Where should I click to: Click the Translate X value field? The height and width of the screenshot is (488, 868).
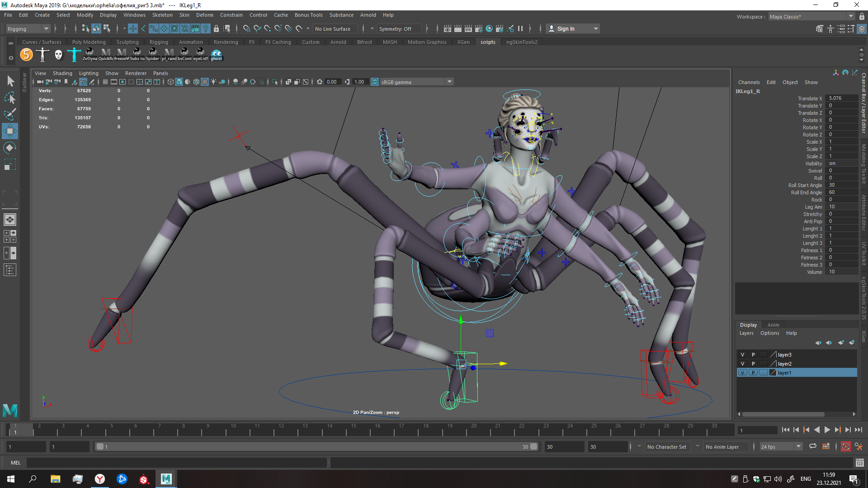(841, 98)
